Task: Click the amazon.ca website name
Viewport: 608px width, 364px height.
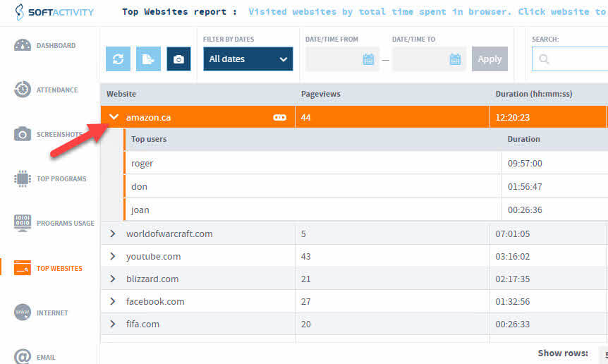Action: (x=149, y=118)
